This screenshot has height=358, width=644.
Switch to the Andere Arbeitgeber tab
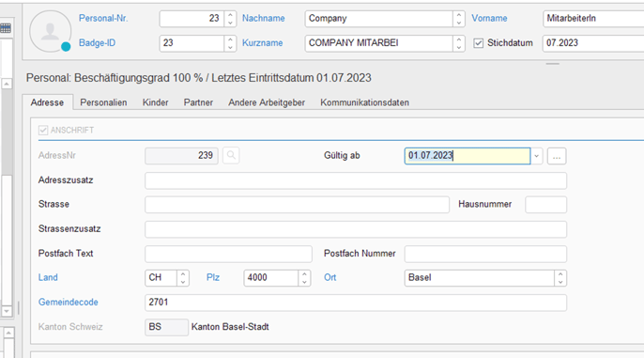[267, 102]
